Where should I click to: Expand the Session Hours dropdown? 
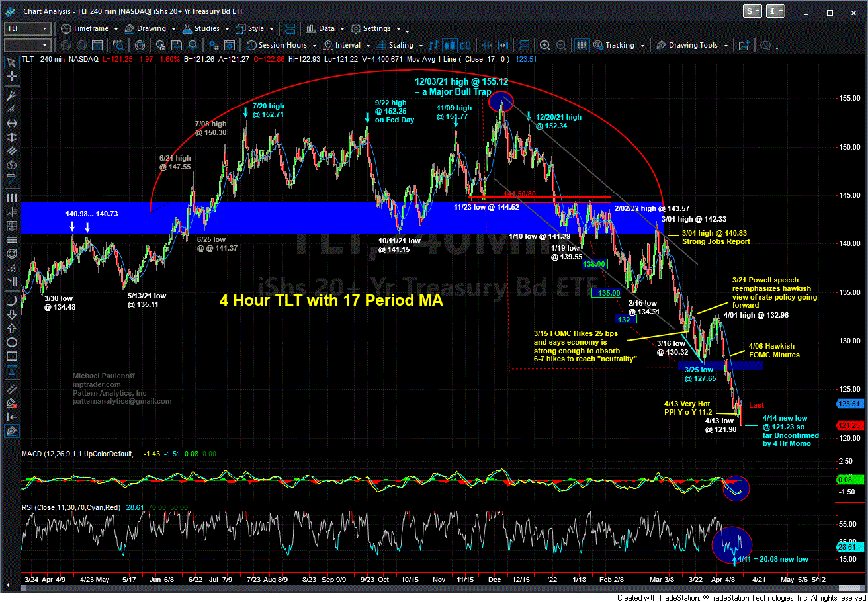314,46
